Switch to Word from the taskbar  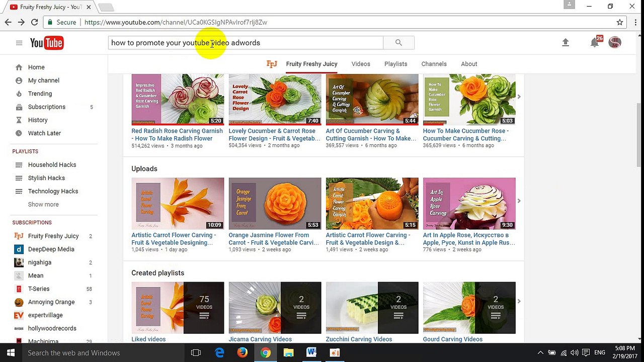[311, 353]
